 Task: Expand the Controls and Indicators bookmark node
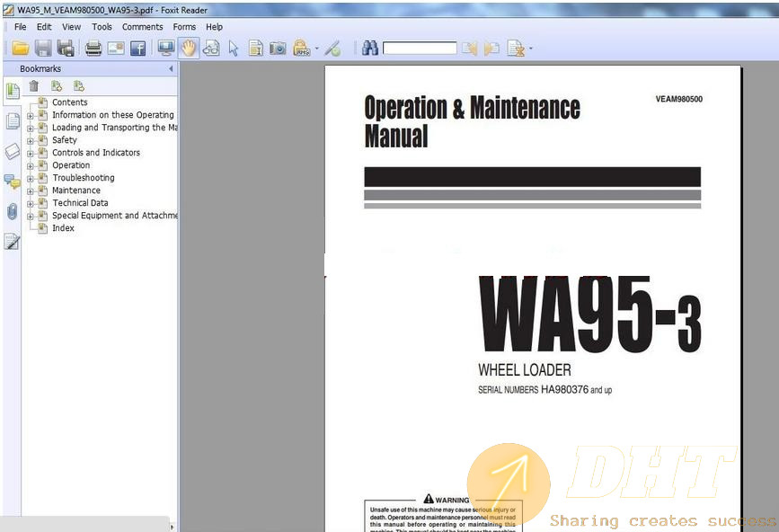coord(31,154)
